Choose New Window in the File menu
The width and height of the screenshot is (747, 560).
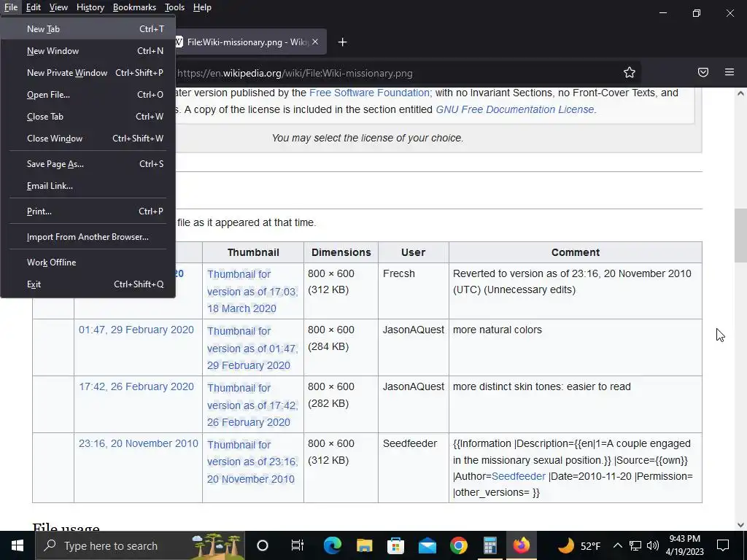[88, 51]
